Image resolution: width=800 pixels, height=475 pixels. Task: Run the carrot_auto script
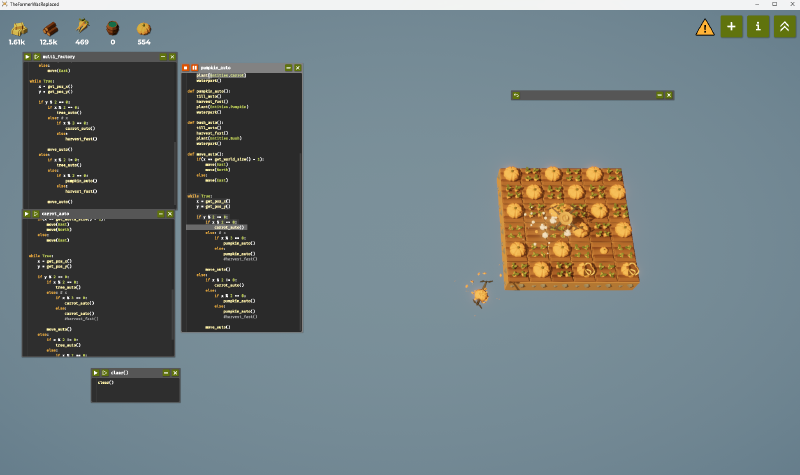28,214
